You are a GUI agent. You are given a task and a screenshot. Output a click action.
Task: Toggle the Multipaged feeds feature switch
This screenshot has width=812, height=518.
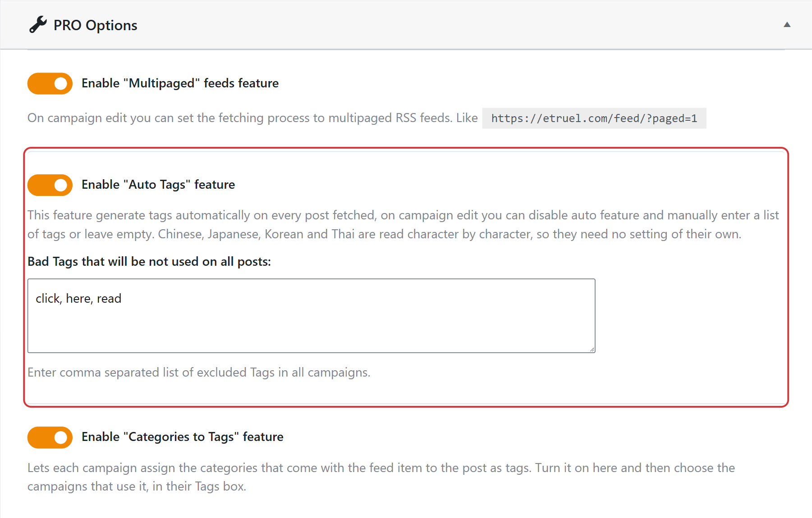pyautogui.click(x=50, y=83)
